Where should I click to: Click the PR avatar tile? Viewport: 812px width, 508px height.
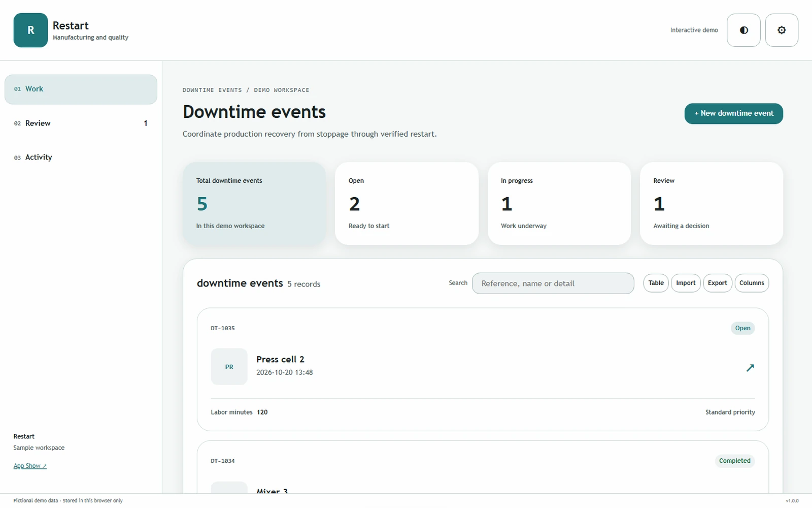[x=229, y=366]
